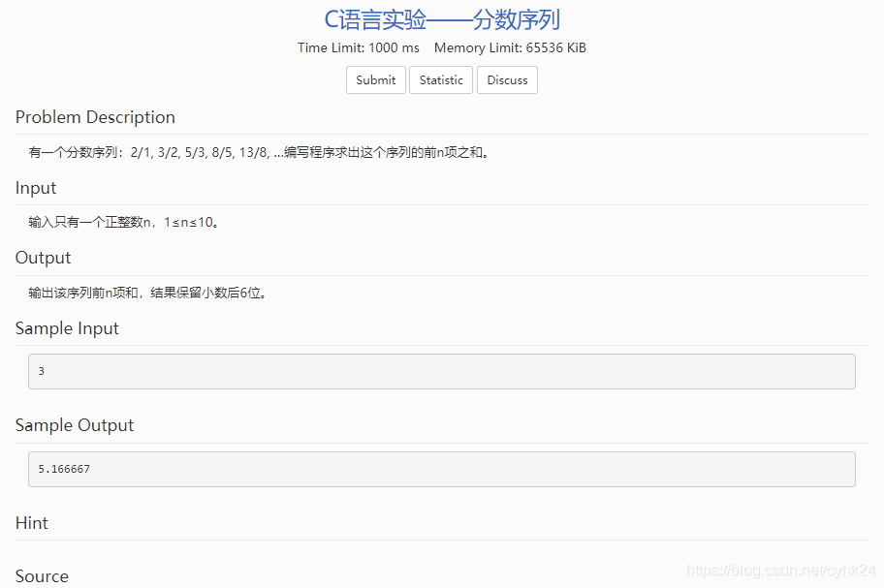Click the Sample Input heading
Viewport: 885px width, 588px height.
click(67, 327)
